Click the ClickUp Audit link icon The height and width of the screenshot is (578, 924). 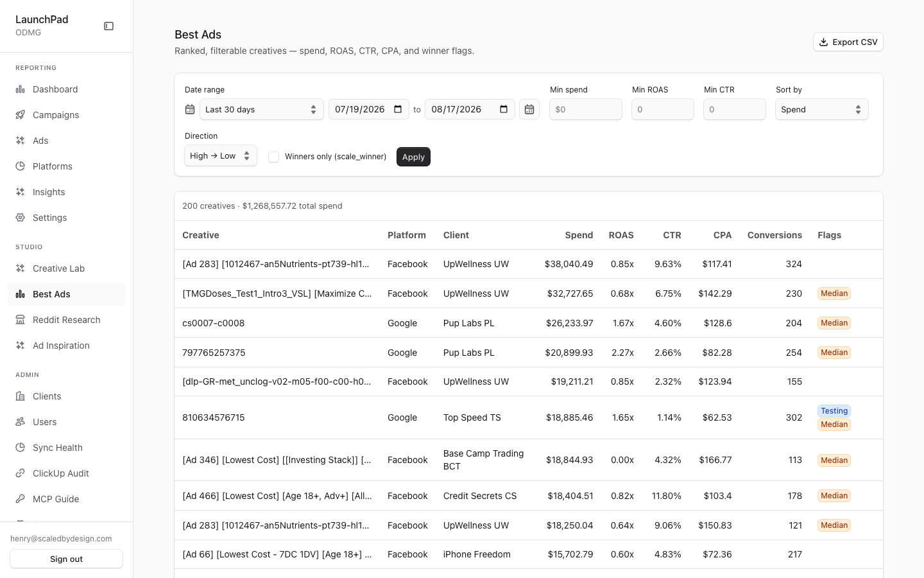[21, 473]
